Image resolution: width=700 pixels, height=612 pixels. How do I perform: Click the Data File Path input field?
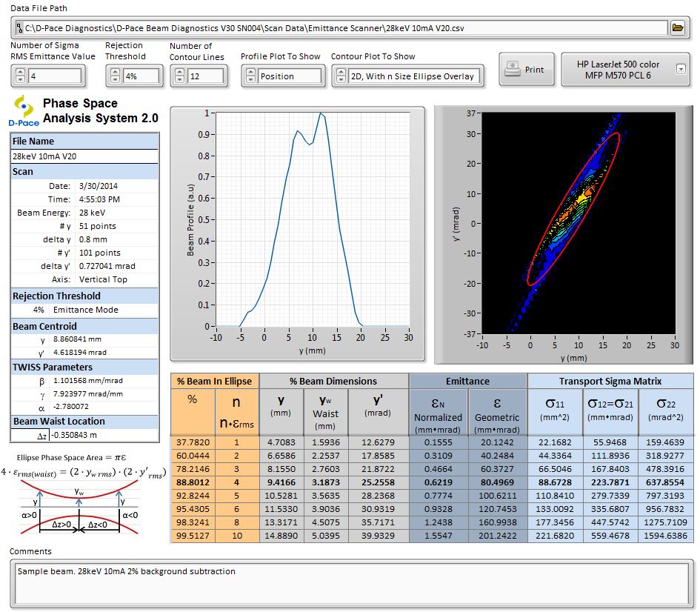point(333,27)
